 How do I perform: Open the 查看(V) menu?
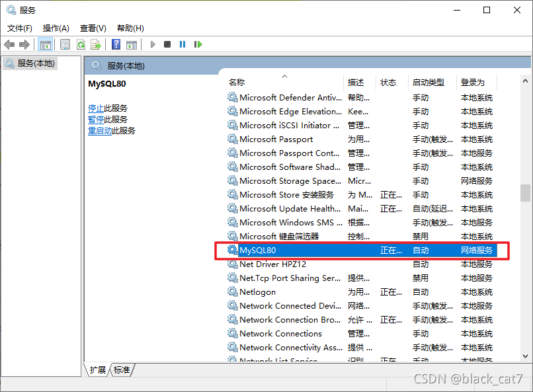tap(93, 28)
